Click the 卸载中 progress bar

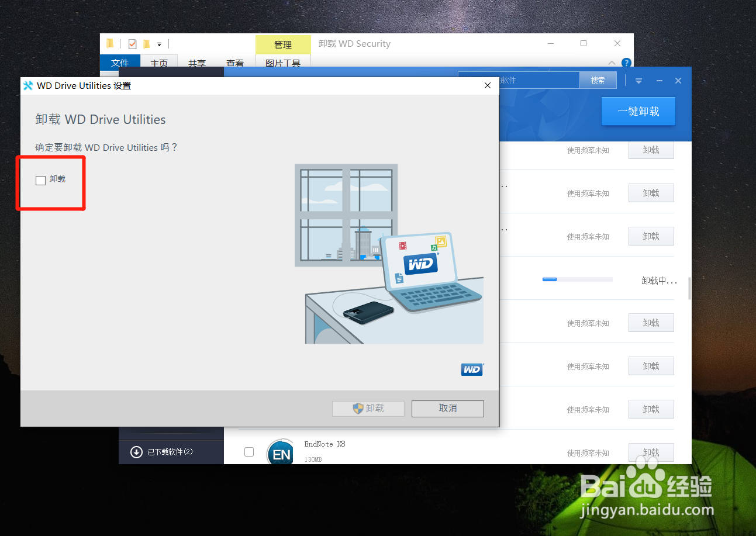[577, 279]
